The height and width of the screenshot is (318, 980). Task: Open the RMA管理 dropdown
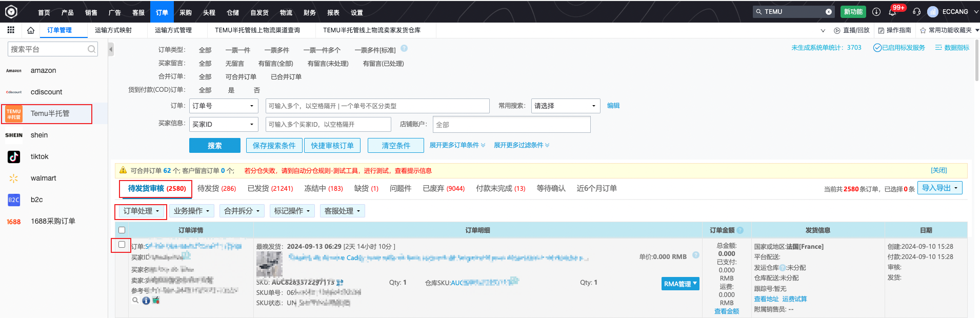pyautogui.click(x=680, y=284)
